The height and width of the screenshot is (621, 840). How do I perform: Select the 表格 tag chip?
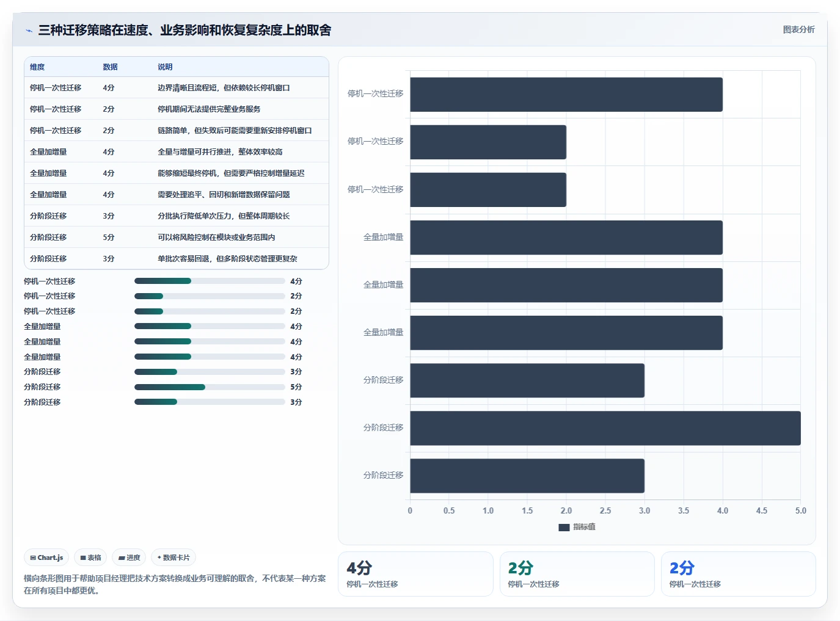tap(90, 557)
